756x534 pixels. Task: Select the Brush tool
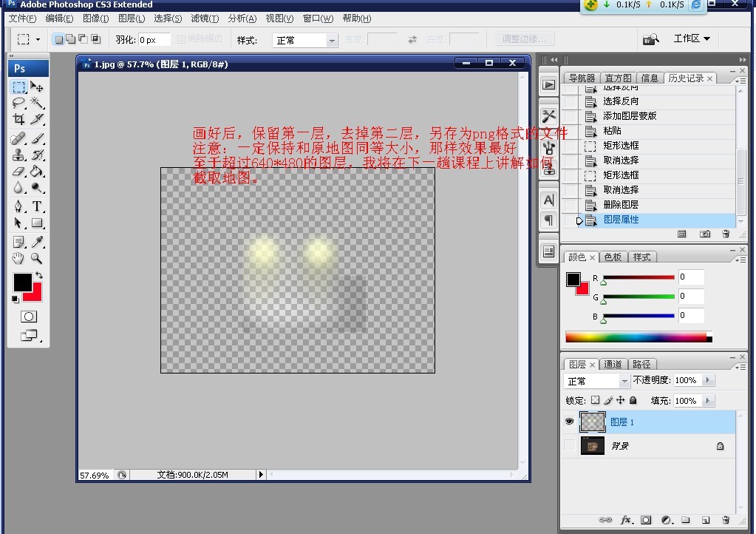(37, 139)
